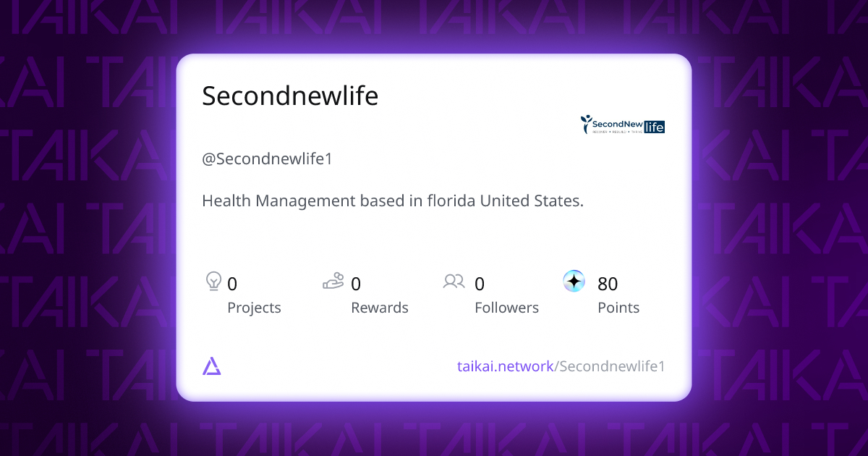Click the /Secondnewlife1 URL path
868x456 pixels.
click(x=610, y=366)
